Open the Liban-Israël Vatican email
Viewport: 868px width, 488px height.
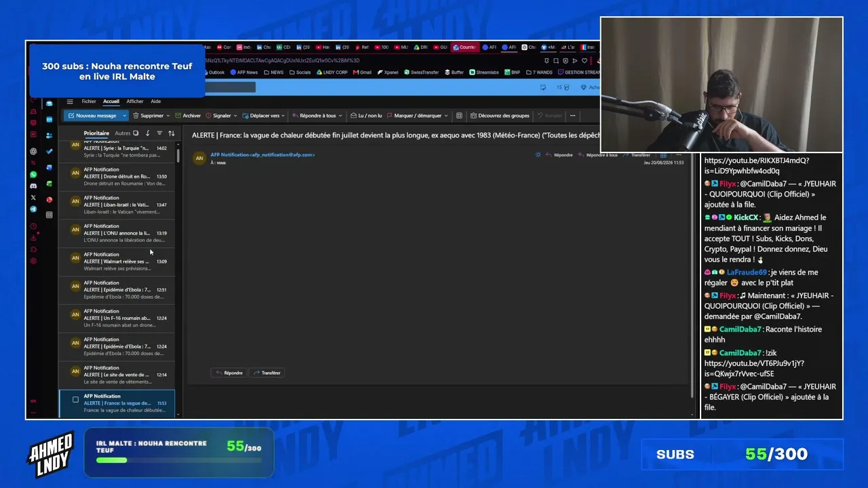[117, 205]
